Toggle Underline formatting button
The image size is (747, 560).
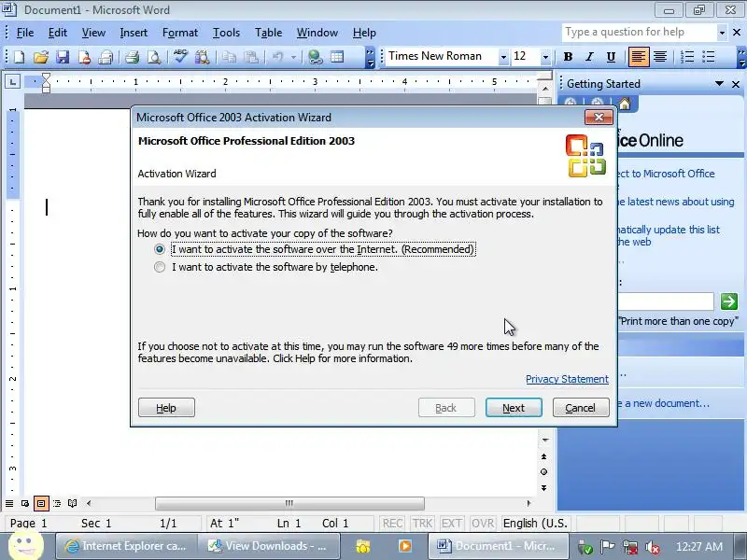tap(611, 57)
